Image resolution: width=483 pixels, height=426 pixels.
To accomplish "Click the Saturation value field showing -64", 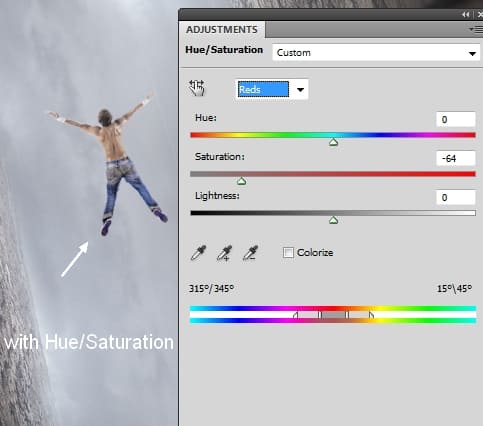I will (x=456, y=158).
